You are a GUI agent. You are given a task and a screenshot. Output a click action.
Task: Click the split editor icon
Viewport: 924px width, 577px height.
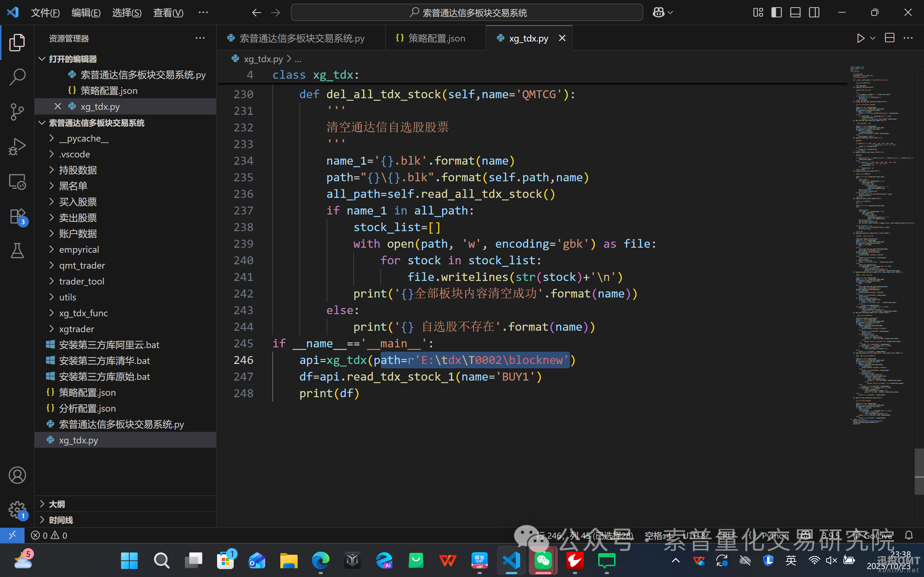click(x=889, y=38)
